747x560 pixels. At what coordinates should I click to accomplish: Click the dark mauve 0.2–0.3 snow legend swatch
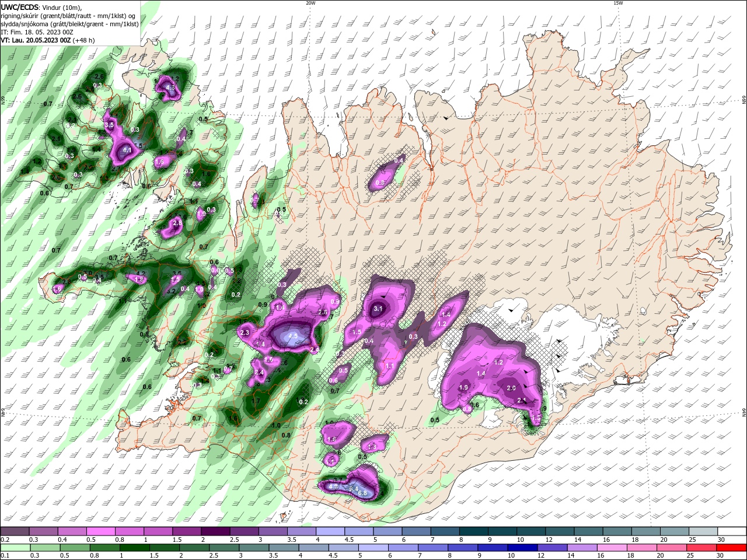(15, 531)
